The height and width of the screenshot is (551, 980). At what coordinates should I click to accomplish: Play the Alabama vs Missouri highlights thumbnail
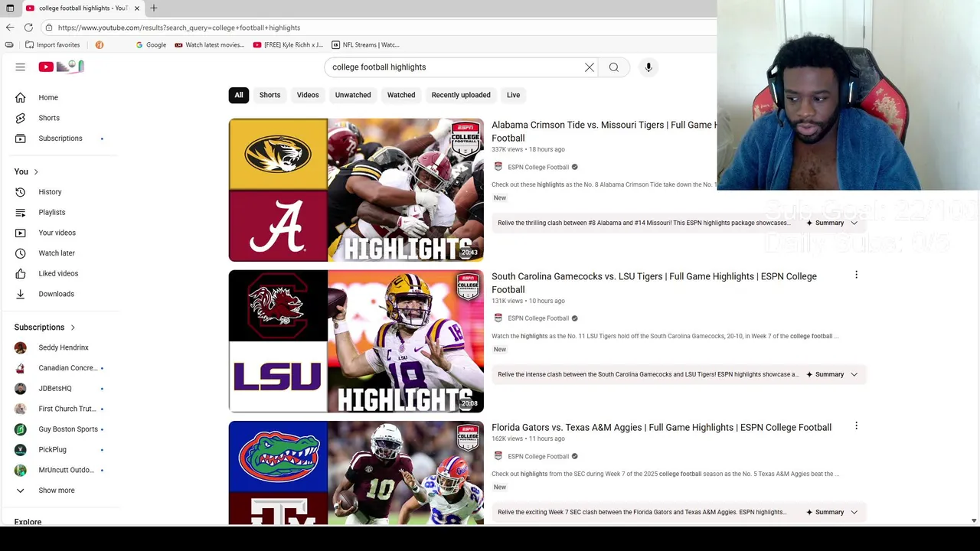click(356, 190)
